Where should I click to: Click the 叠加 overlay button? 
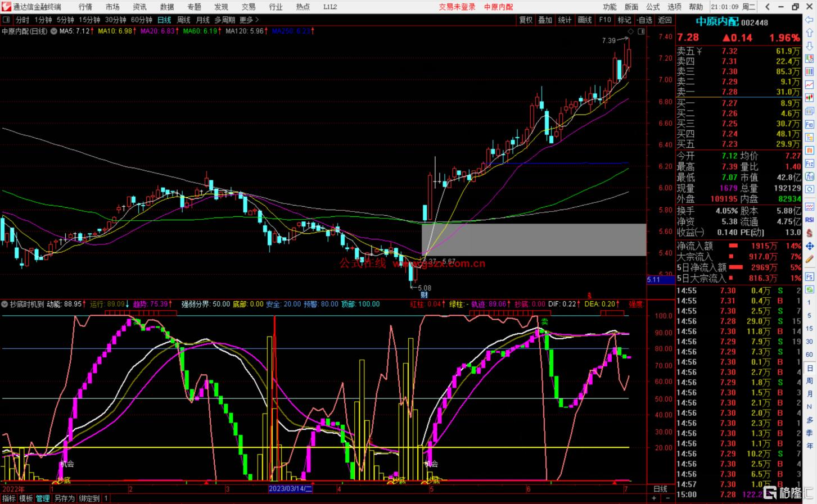click(x=545, y=20)
